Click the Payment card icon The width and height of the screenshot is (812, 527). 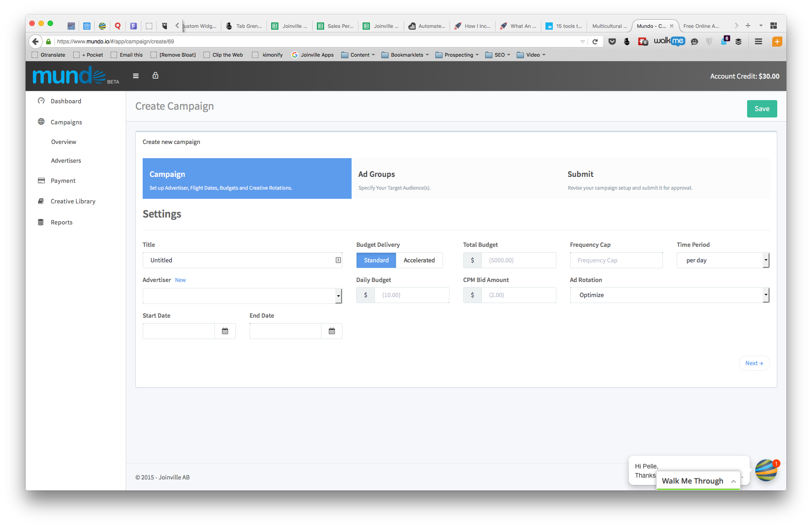click(41, 181)
